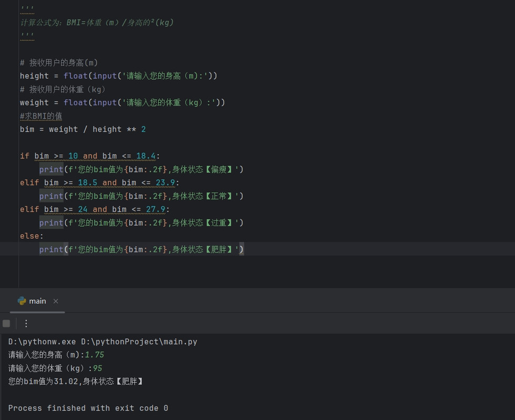Click the print line containing 偏瘦
The height and width of the screenshot is (420, 515).
point(141,169)
